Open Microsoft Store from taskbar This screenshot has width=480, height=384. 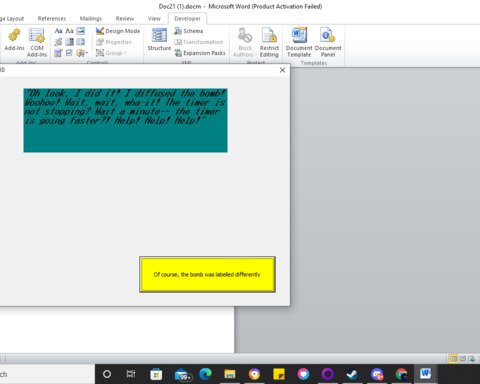click(156, 374)
